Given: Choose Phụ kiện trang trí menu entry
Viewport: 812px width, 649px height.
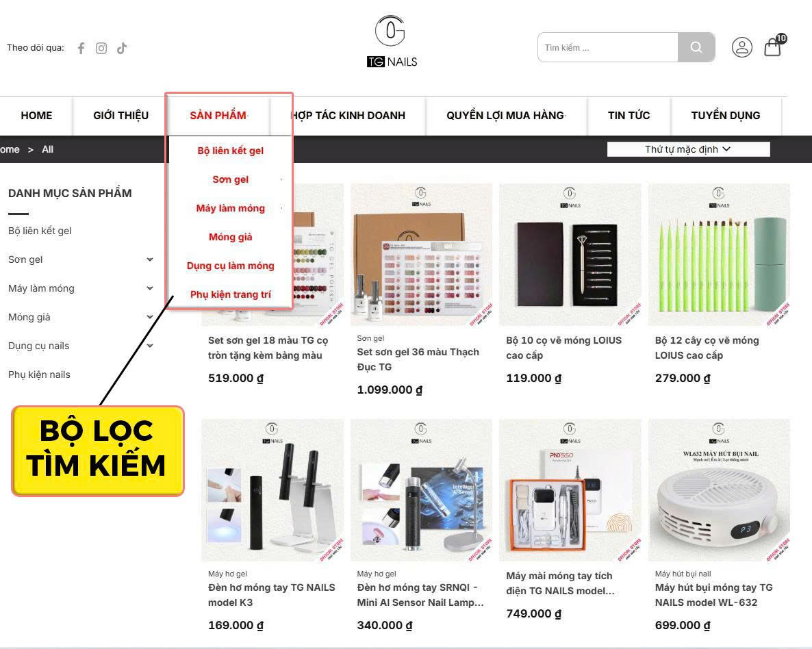Looking at the screenshot, I should 231,294.
